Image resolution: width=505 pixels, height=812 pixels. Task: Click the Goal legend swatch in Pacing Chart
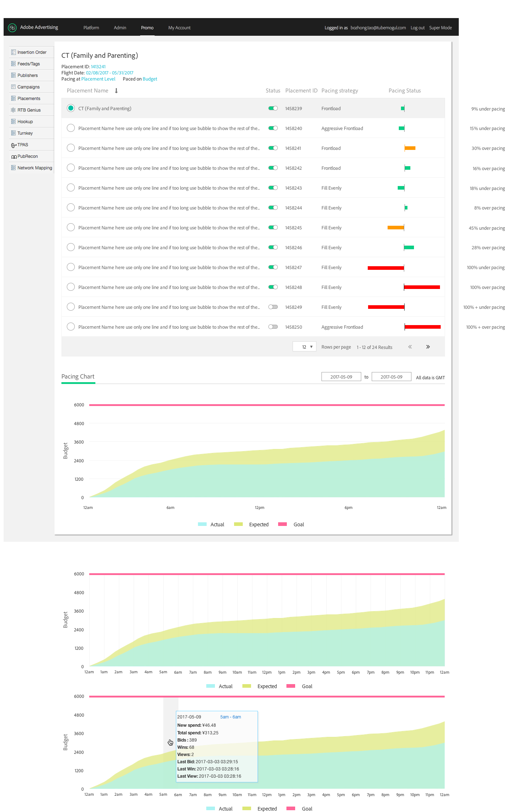pyautogui.click(x=282, y=524)
